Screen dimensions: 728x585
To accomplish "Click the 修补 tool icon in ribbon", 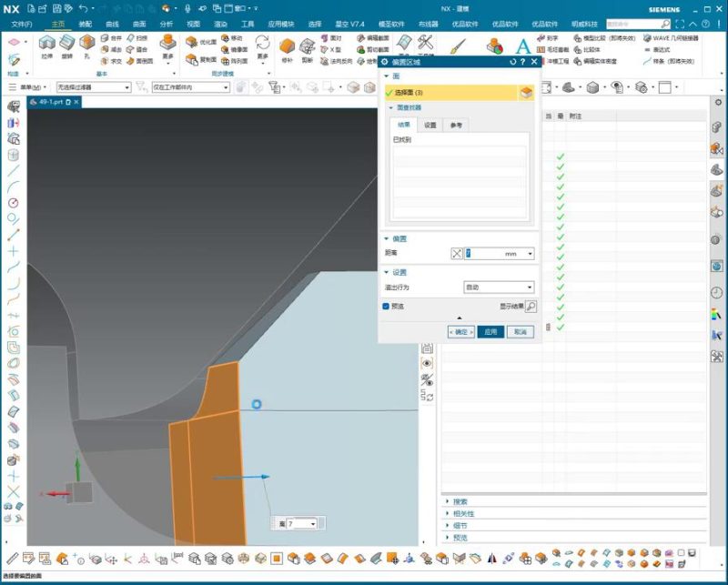I will point(288,44).
